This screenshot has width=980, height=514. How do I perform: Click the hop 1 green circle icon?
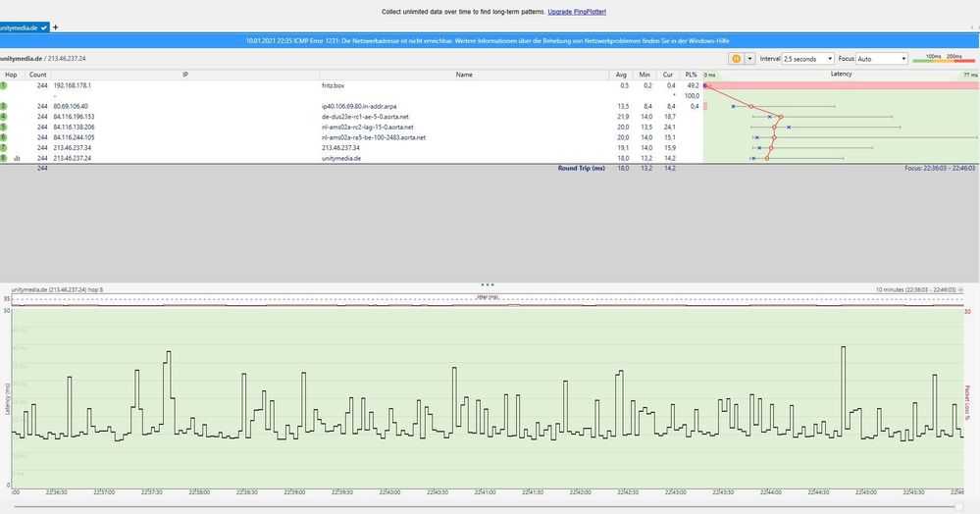tap(4, 85)
